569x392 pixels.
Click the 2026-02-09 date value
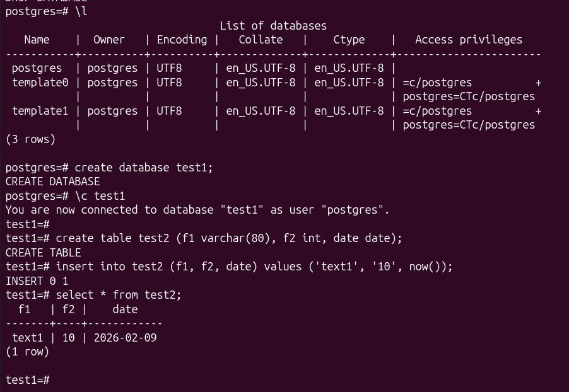pyautogui.click(x=125, y=338)
